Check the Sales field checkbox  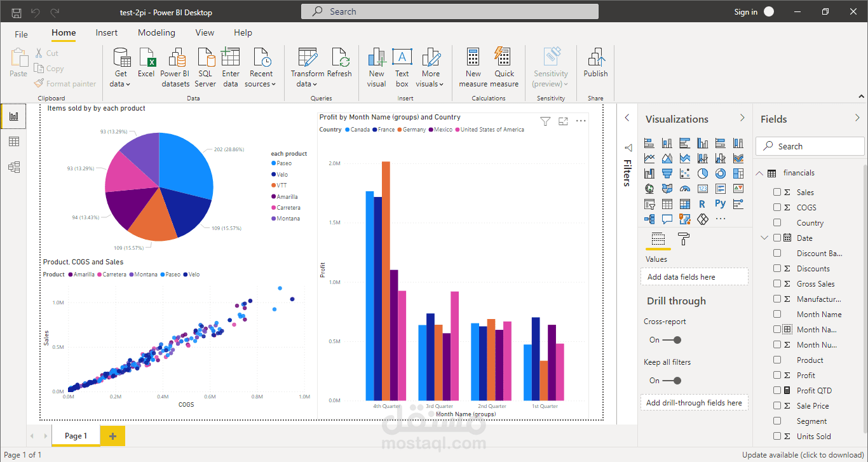[x=776, y=192]
